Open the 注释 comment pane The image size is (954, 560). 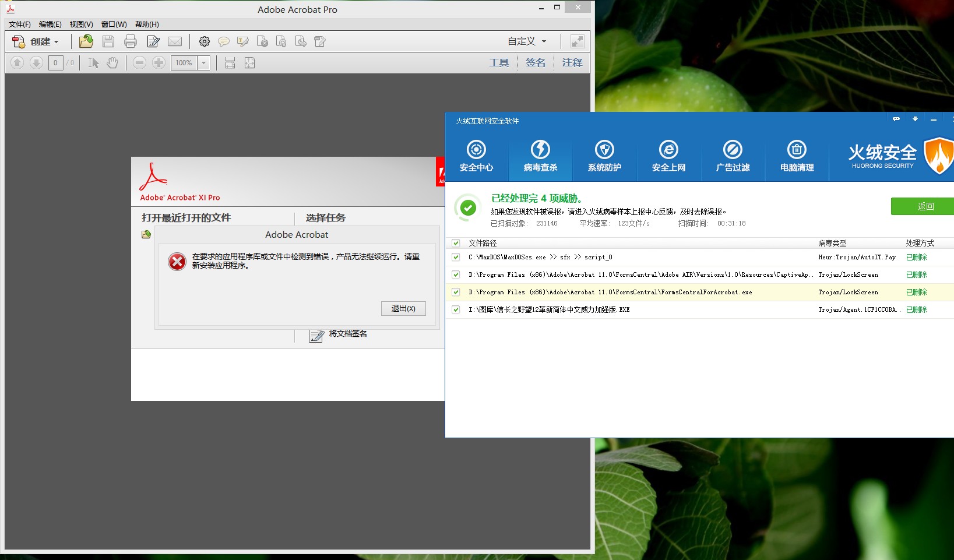[572, 62]
